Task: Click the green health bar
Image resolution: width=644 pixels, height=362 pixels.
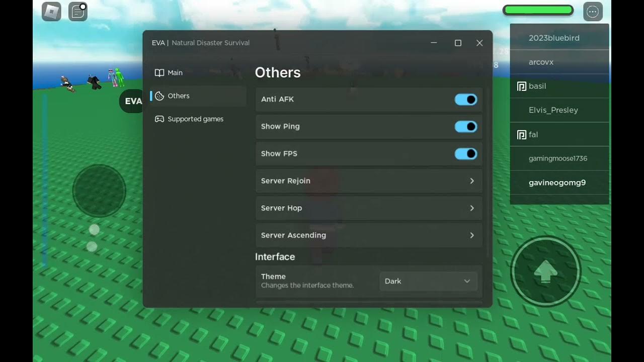Action: pyautogui.click(x=538, y=10)
